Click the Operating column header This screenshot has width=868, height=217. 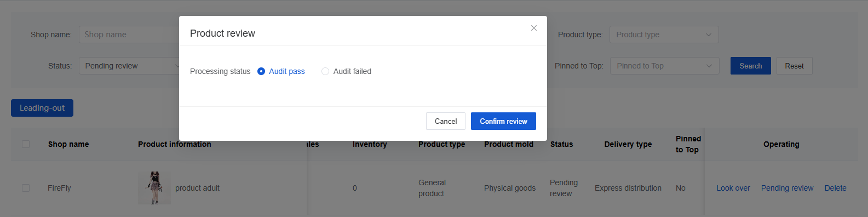[781, 144]
